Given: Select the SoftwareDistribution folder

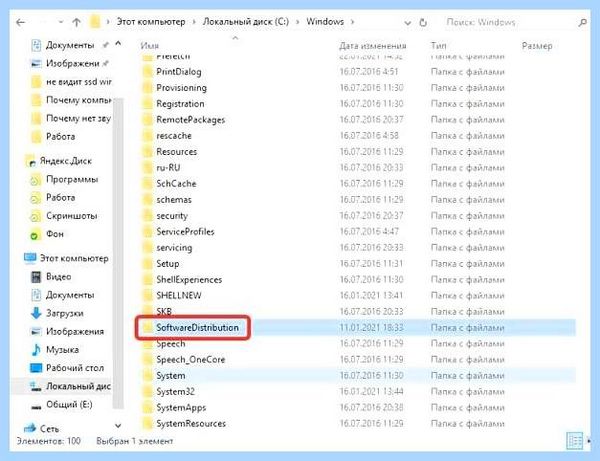Looking at the screenshot, I should coord(197,328).
